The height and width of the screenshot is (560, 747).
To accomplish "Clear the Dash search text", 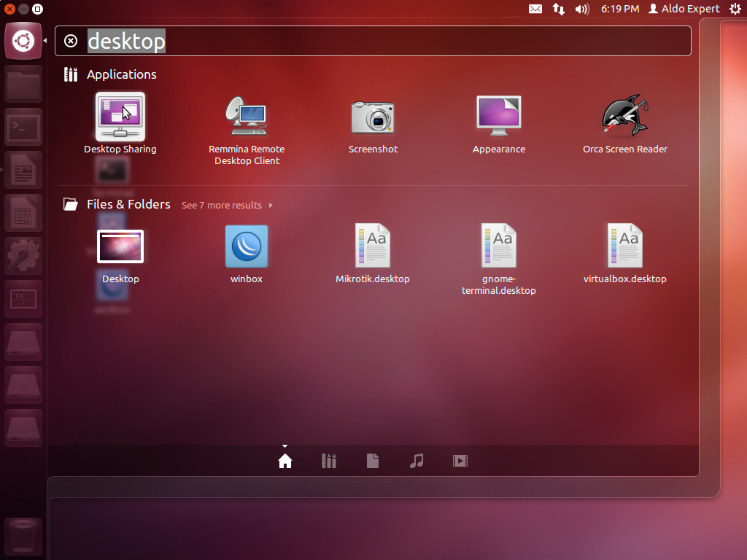I will point(71,41).
